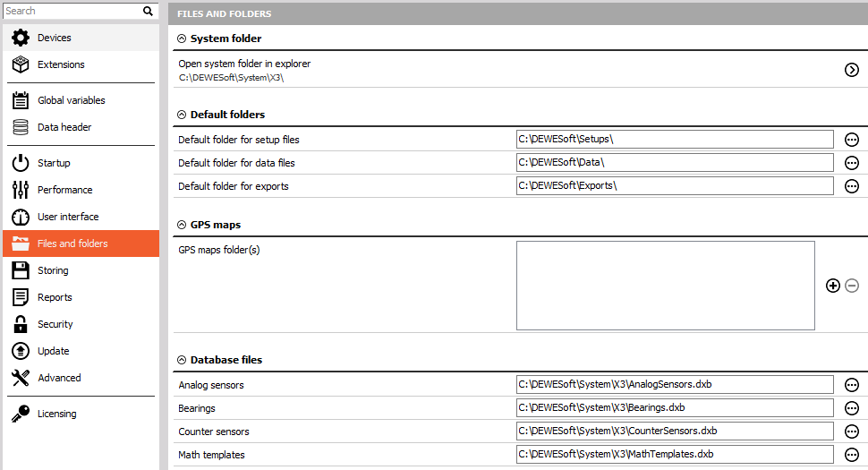Edit the AnalogSensors.dxb path field
This screenshot has width=868, height=470.
[675, 385]
